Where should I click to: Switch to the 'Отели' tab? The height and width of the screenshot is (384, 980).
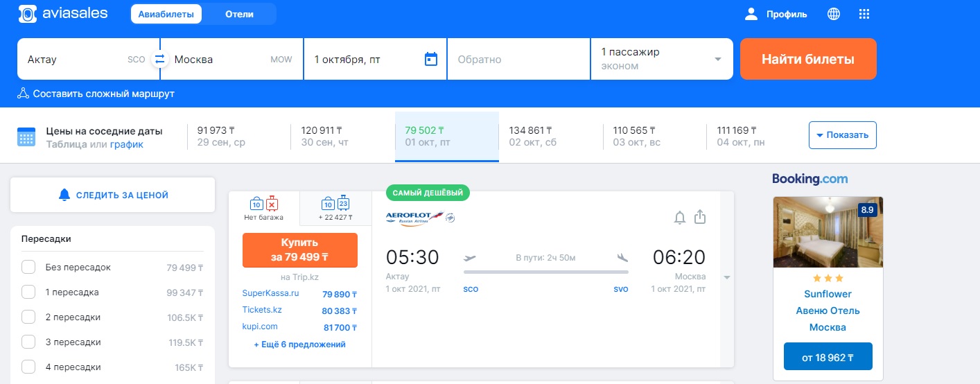click(239, 14)
